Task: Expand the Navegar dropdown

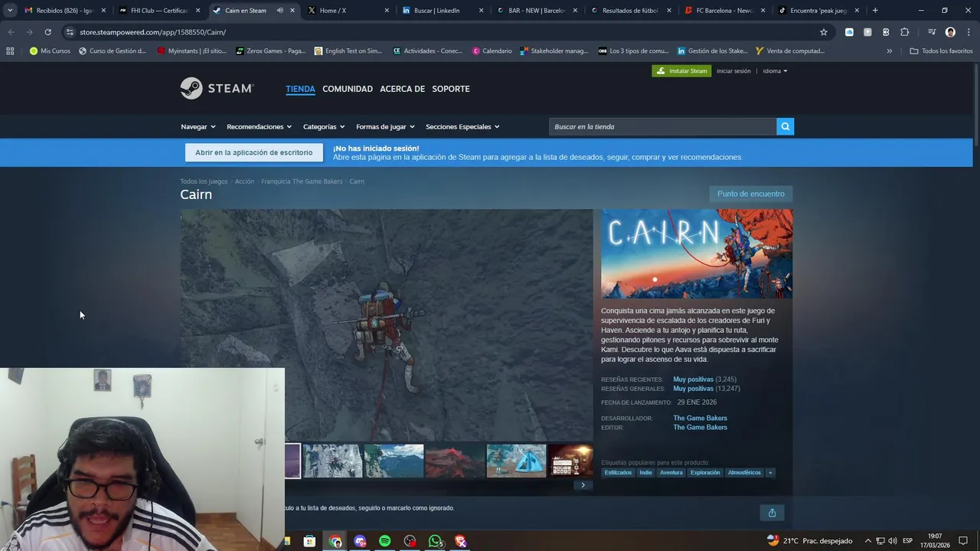Action: click(x=198, y=126)
